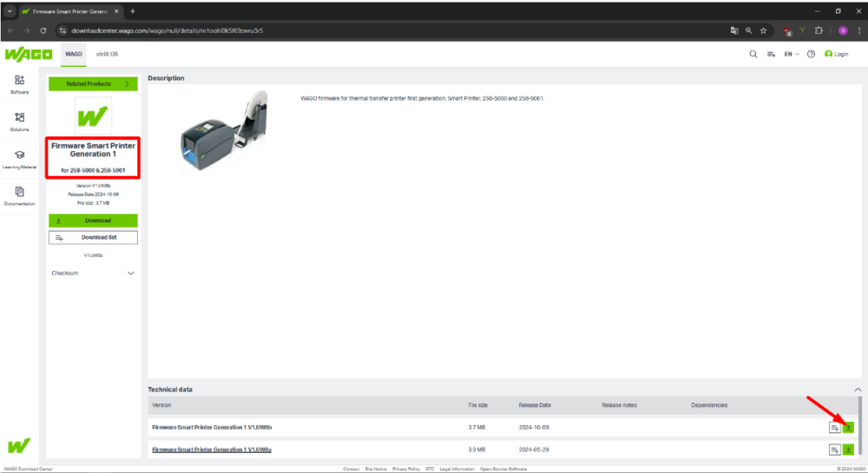The width and height of the screenshot is (868, 473).
Task: Click the search magnifier in WAGO header
Action: pos(753,54)
